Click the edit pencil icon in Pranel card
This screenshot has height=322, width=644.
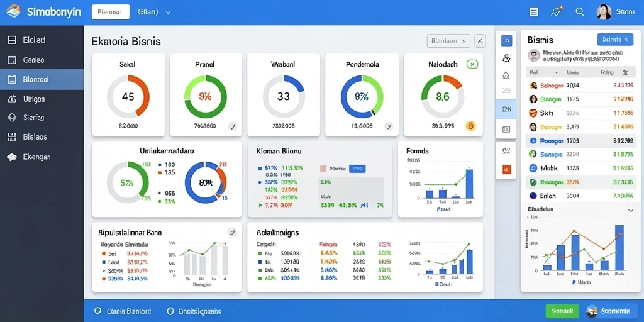pos(233,126)
